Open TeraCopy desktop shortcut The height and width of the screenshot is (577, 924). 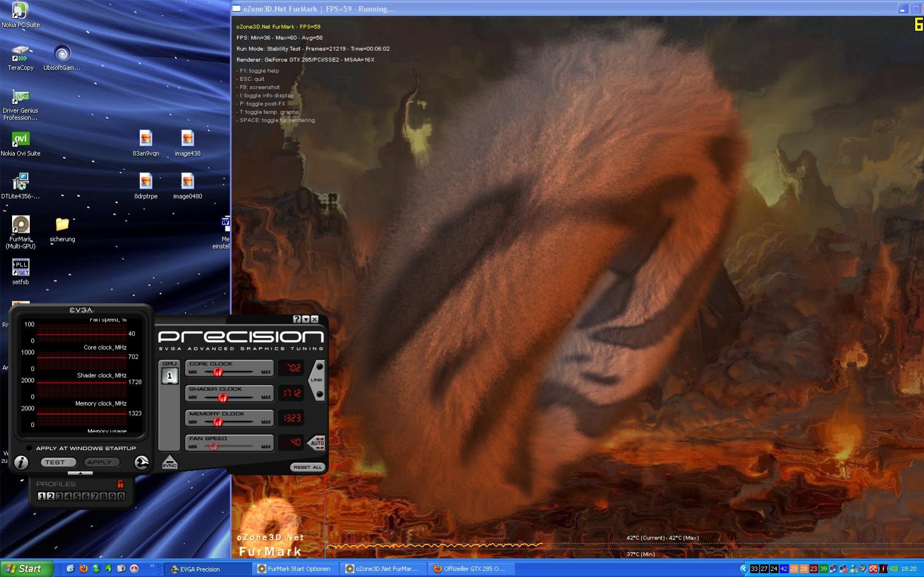pyautogui.click(x=20, y=58)
